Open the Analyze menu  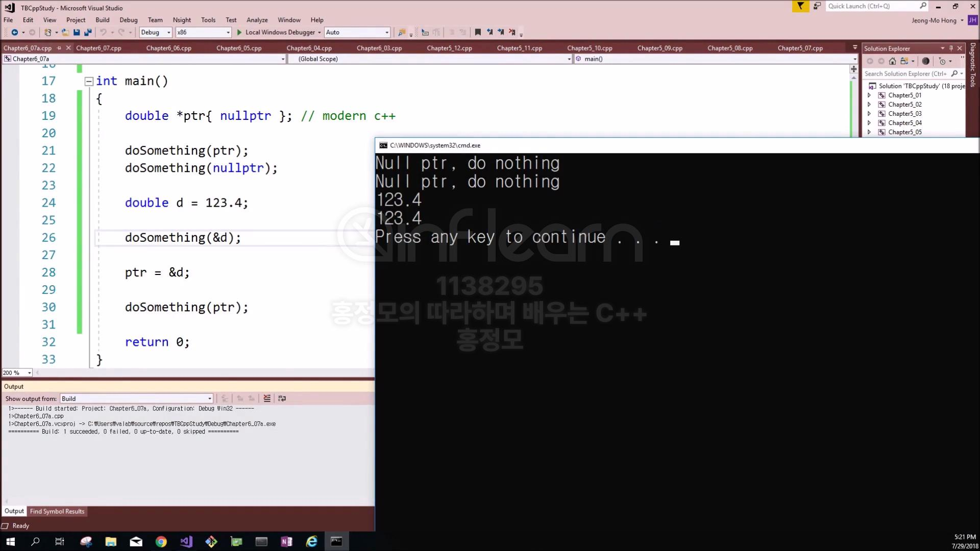pyautogui.click(x=257, y=20)
